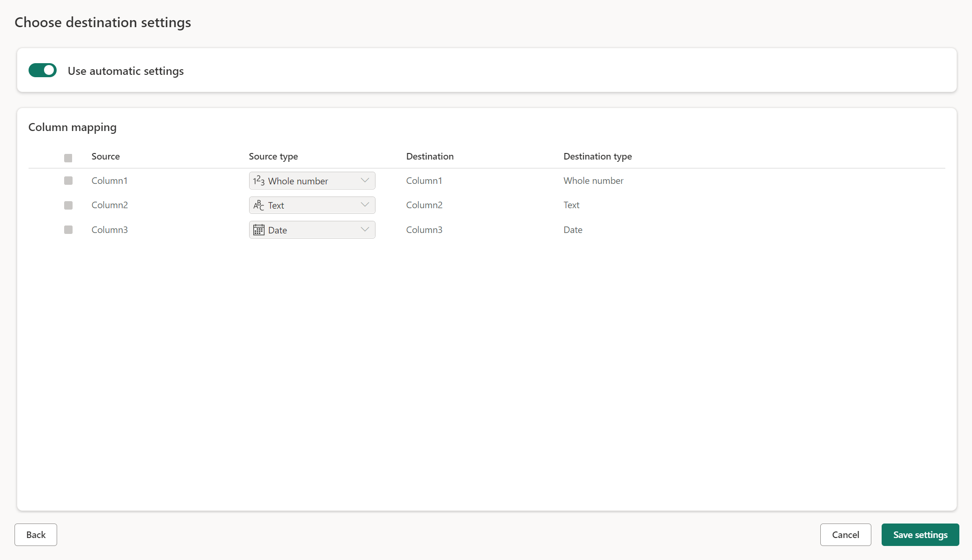The width and height of the screenshot is (972, 560).
Task: Click the Column3 destination label
Action: 424,229
